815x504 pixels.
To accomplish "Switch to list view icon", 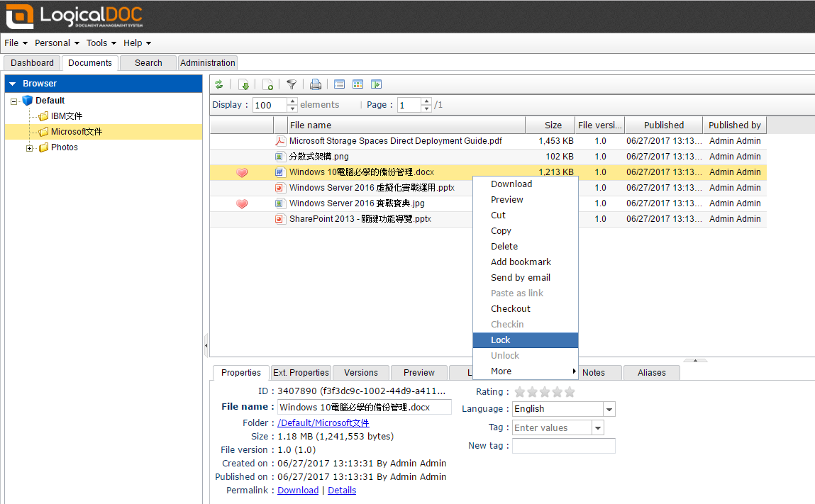I will point(340,84).
